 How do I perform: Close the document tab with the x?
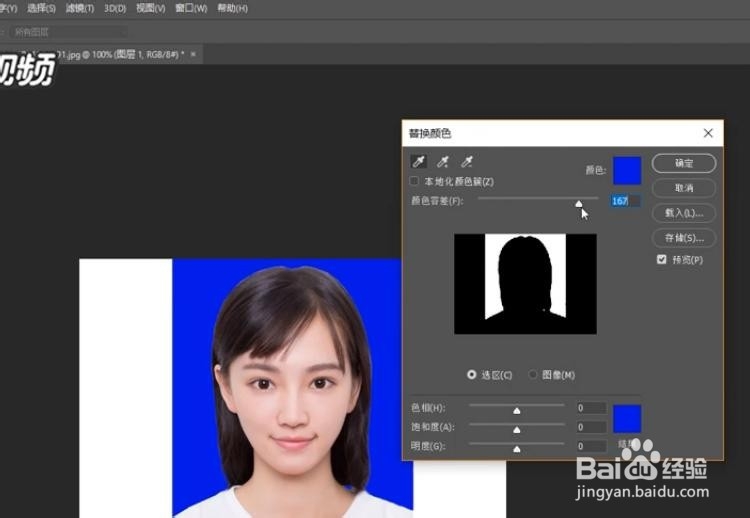pyautogui.click(x=193, y=55)
